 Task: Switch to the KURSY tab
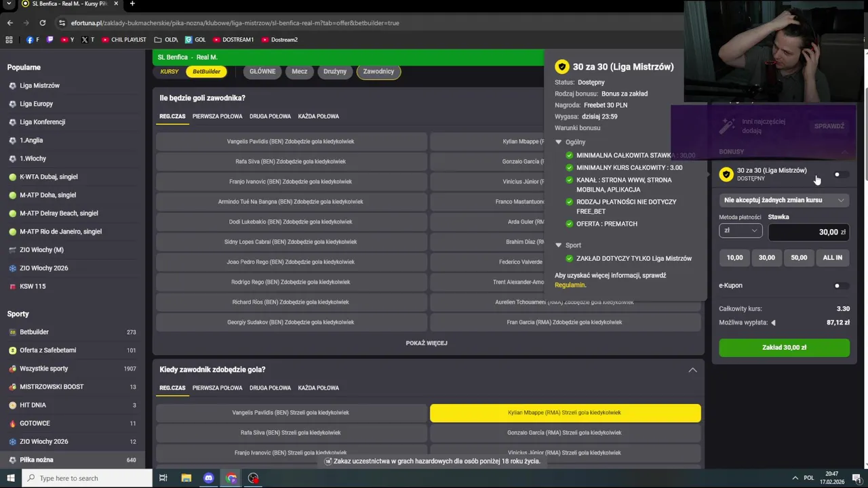point(170,71)
